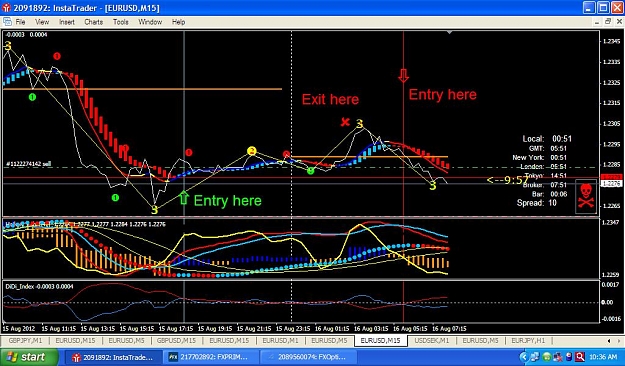Switch to the GBPUSD,M15 chart tab
Screen dimensions: 625x366
tap(176, 340)
